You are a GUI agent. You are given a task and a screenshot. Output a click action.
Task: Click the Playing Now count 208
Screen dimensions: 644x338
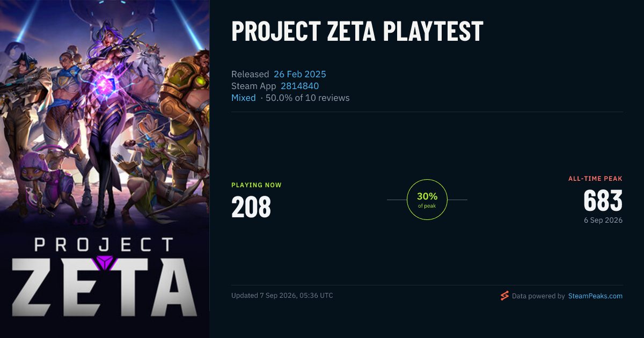point(251,207)
